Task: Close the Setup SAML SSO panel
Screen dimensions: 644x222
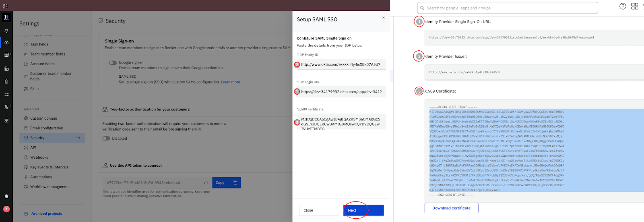Action: tap(384, 18)
